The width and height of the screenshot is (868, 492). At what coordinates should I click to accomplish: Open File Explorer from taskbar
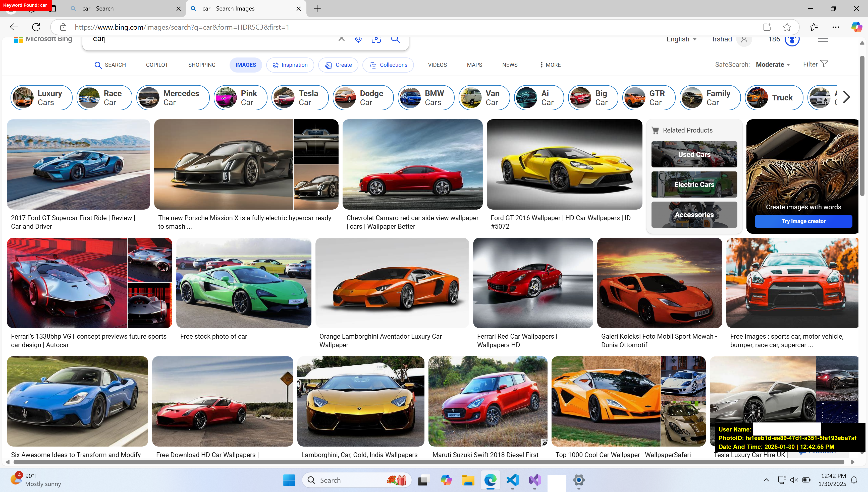click(x=468, y=480)
